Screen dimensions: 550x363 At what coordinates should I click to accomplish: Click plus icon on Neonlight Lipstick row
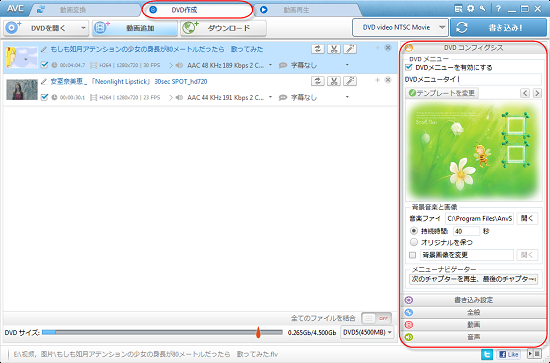(x=377, y=80)
